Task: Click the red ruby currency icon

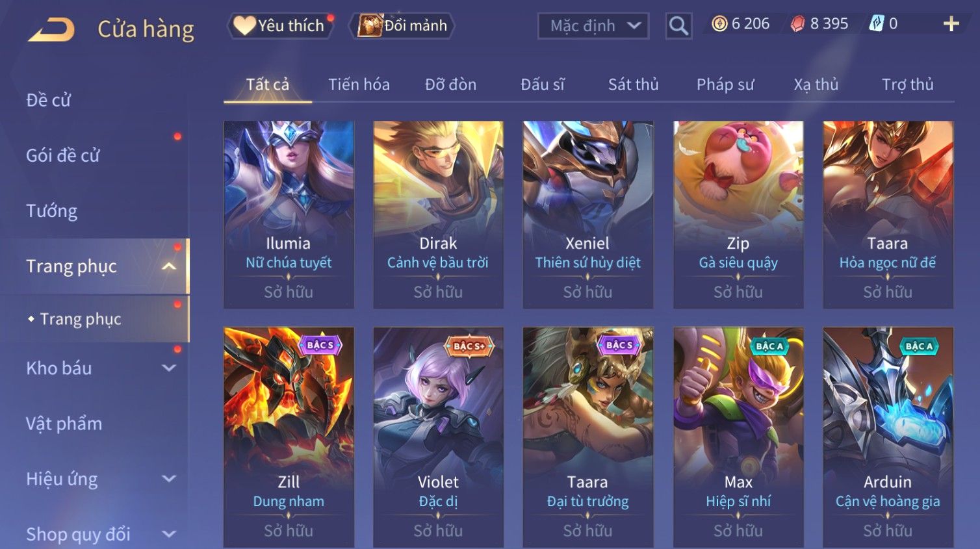Action: point(797,24)
